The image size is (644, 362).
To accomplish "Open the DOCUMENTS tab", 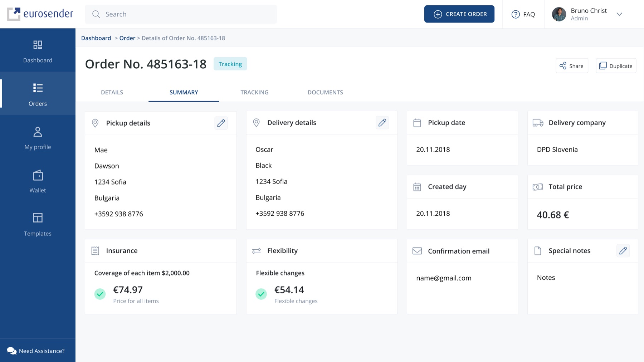I will (325, 92).
